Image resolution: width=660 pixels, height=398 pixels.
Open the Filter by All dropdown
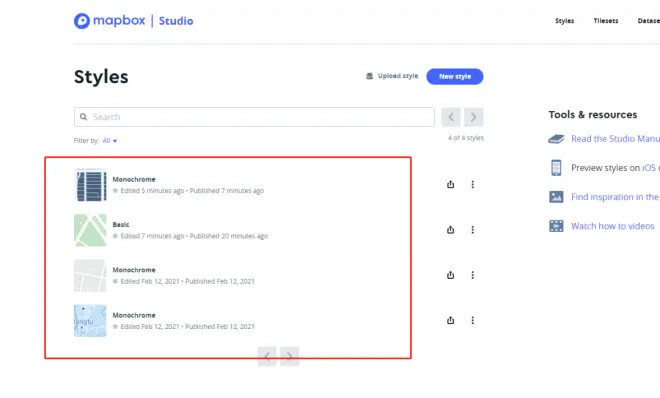[109, 141]
